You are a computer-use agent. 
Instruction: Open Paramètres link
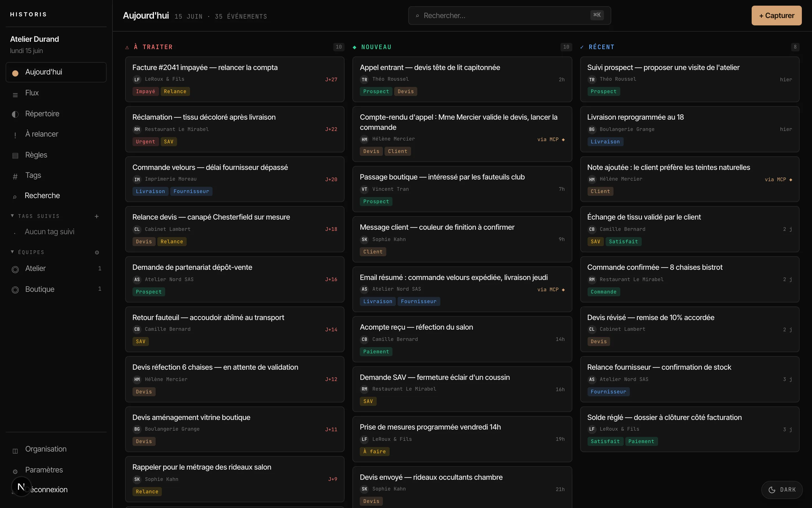[x=56, y=470]
